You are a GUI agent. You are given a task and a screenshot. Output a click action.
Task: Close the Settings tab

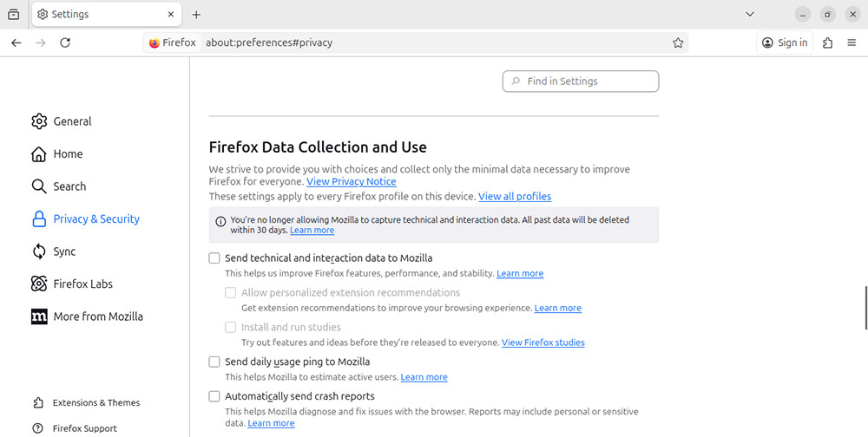[171, 15]
